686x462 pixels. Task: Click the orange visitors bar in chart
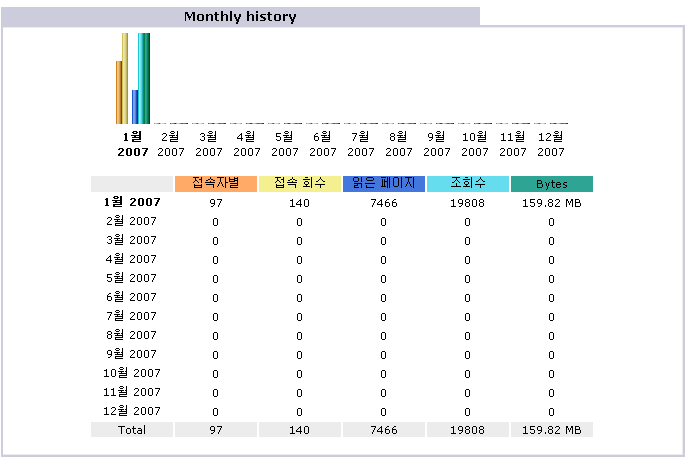(x=119, y=91)
